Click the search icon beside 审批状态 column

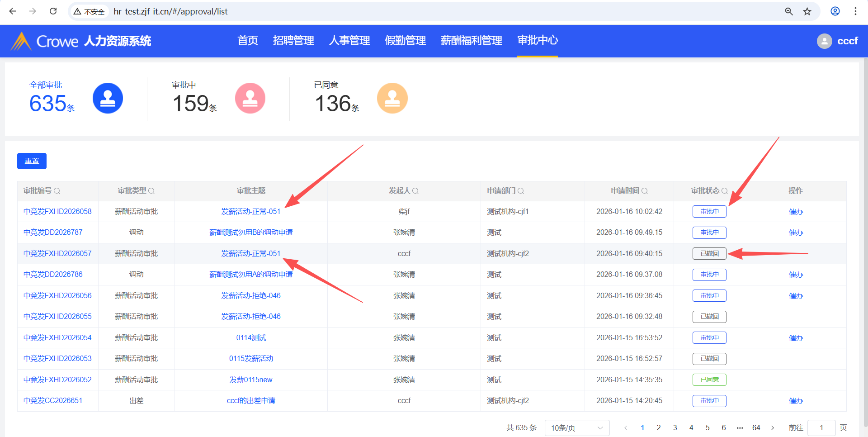point(725,191)
